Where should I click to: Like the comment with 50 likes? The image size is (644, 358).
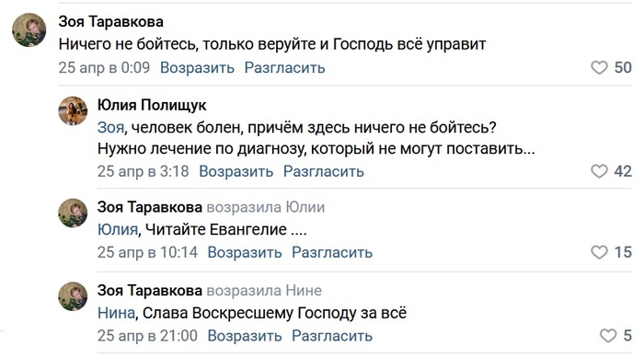point(599,67)
